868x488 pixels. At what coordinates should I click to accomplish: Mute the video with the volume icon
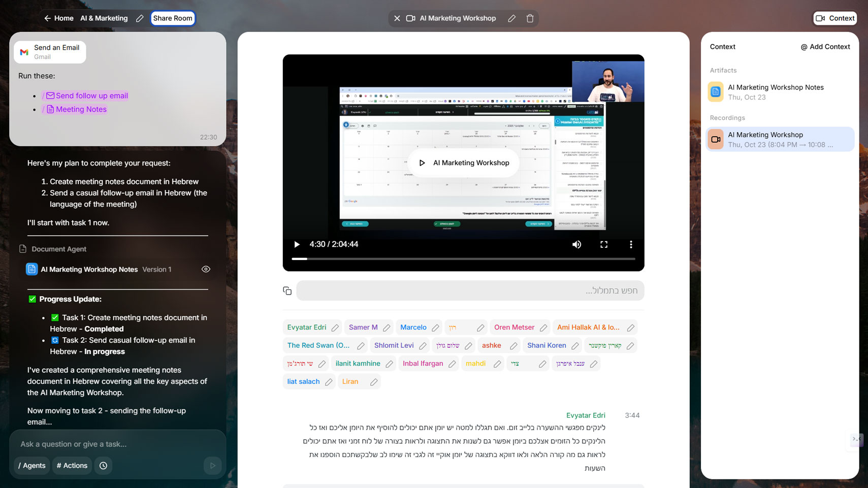point(576,245)
